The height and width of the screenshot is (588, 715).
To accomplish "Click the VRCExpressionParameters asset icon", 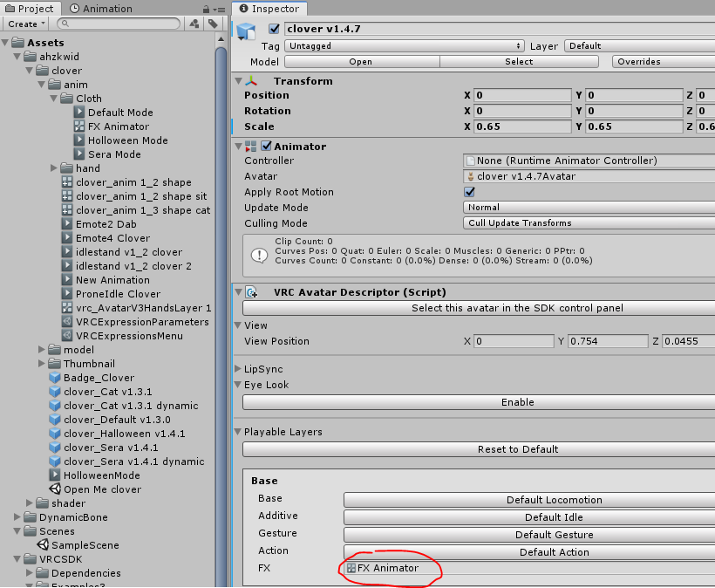I will (x=67, y=322).
